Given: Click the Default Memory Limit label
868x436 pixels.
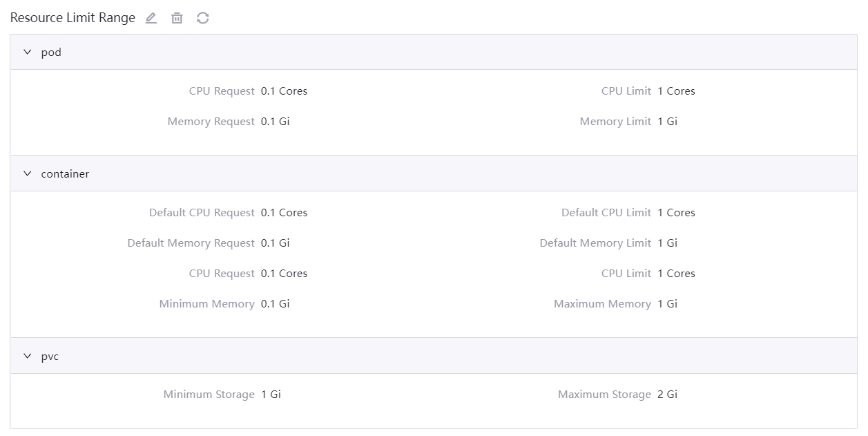Looking at the screenshot, I should (x=596, y=243).
